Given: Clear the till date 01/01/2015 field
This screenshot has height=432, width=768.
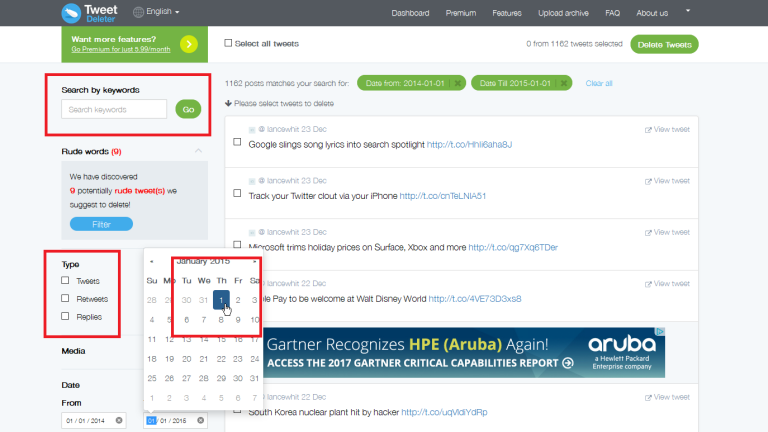Looking at the screenshot, I should (x=200, y=420).
